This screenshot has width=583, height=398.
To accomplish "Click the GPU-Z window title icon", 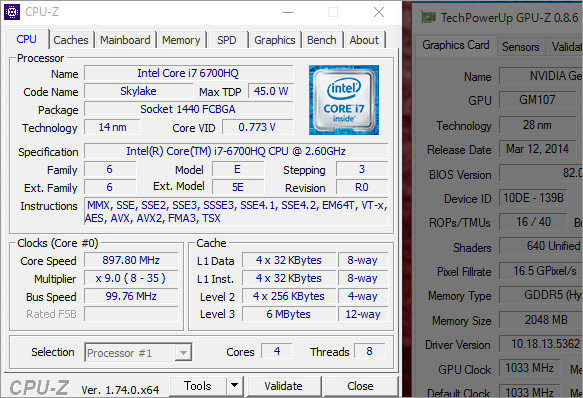I will [428, 17].
